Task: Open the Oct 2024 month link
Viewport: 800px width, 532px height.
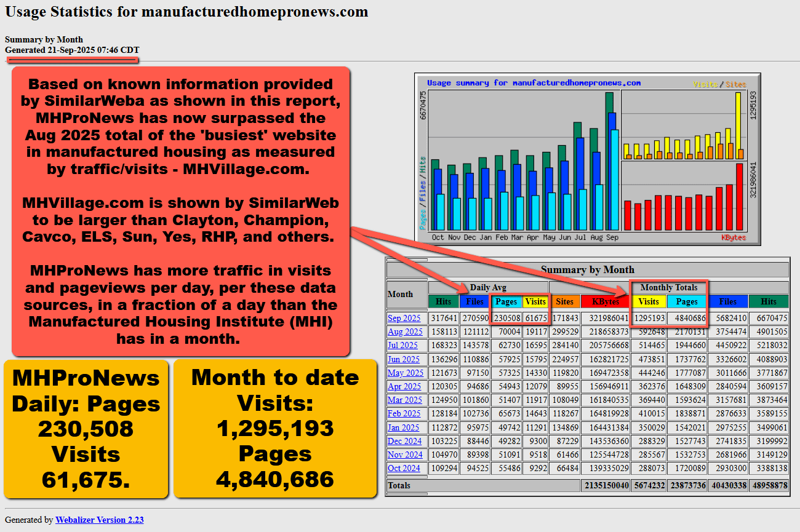Action: [404, 468]
